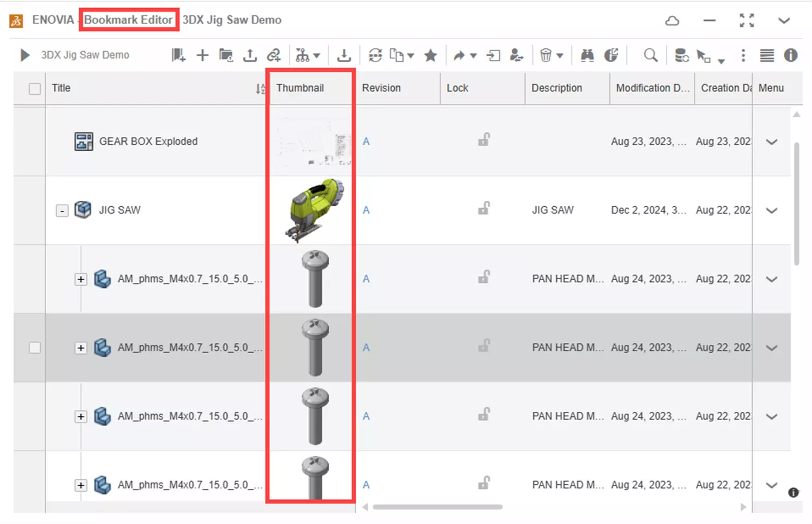The height and width of the screenshot is (524, 812).
Task: Click the download icon in toolbar
Action: [344, 55]
